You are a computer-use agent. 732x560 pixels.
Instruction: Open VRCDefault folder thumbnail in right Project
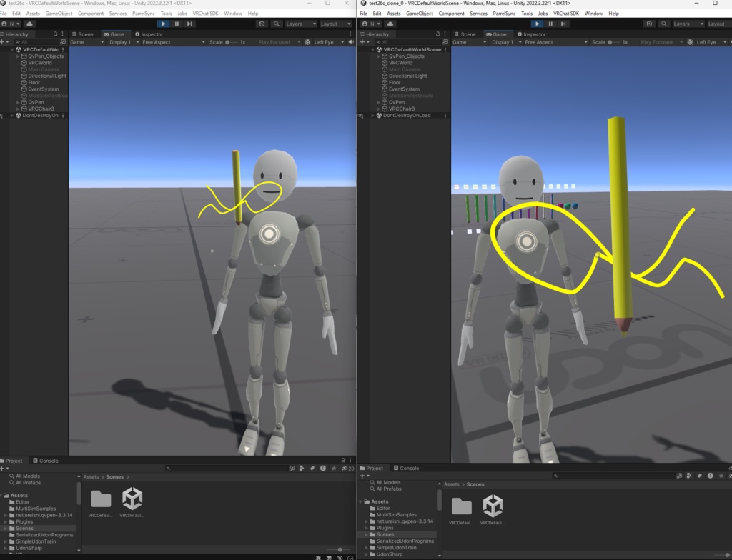(x=461, y=510)
